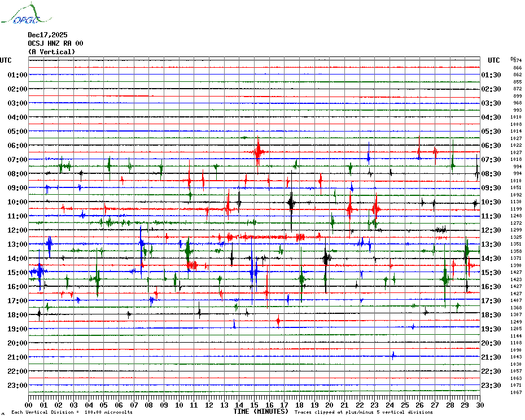Click the 1299 value in the right column
The image size is (525, 420).
[x=517, y=230]
